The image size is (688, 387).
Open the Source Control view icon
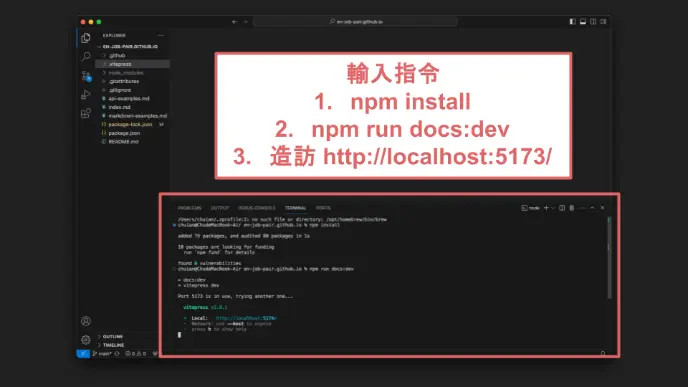[x=86, y=76]
